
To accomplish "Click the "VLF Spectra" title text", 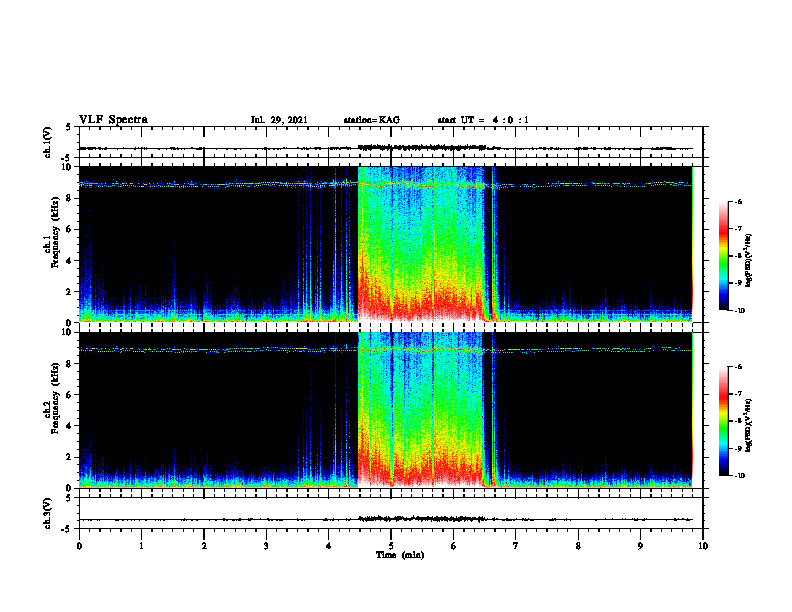I will 113,120.
